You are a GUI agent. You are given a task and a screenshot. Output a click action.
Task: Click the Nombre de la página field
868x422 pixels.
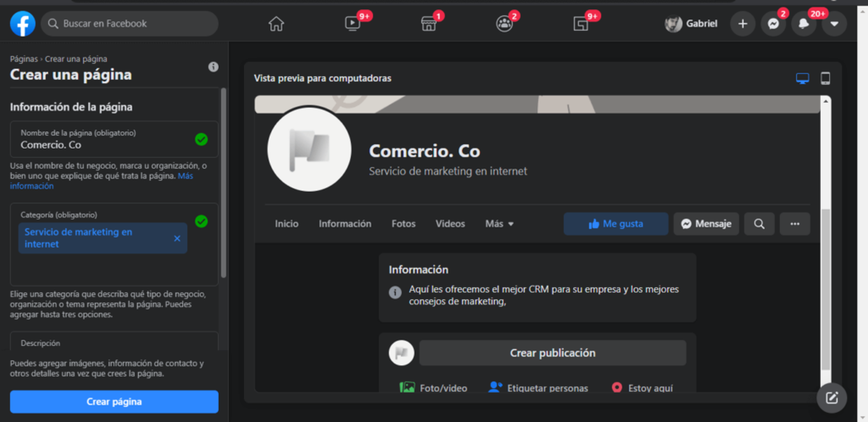pos(114,139)
